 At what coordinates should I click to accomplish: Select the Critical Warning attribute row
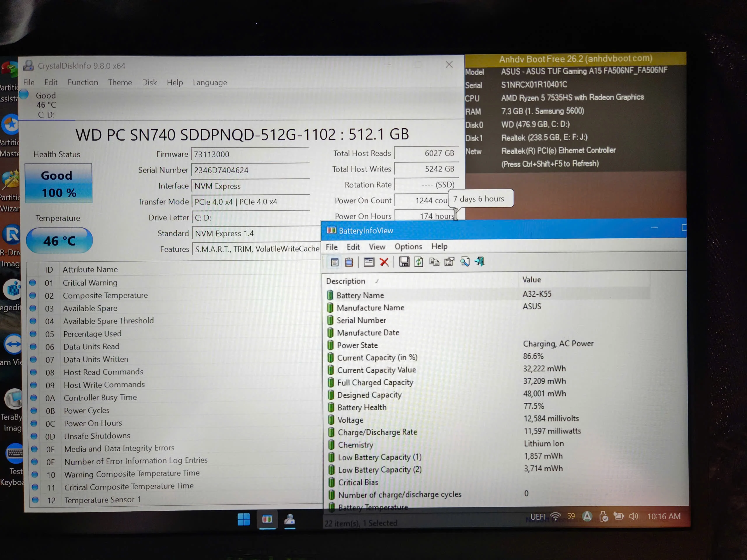[x=174, y=283]
